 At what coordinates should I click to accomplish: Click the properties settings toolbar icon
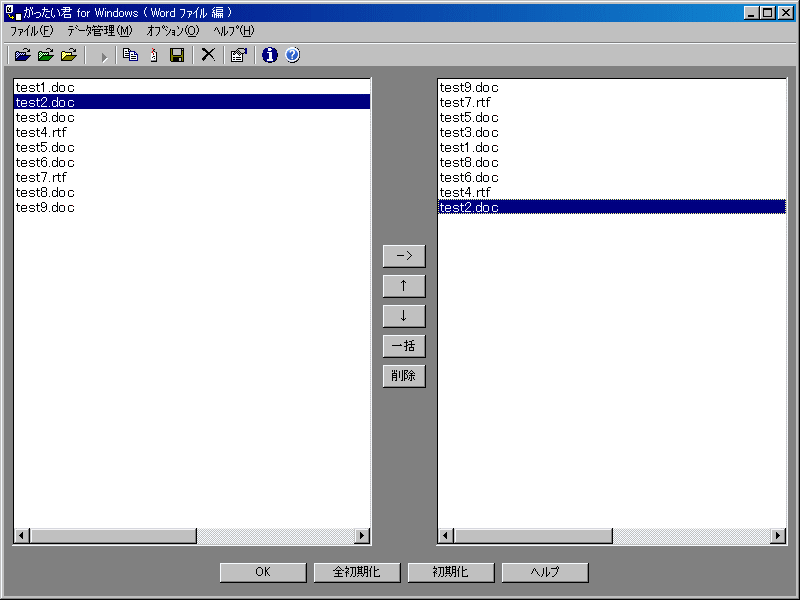238,55
